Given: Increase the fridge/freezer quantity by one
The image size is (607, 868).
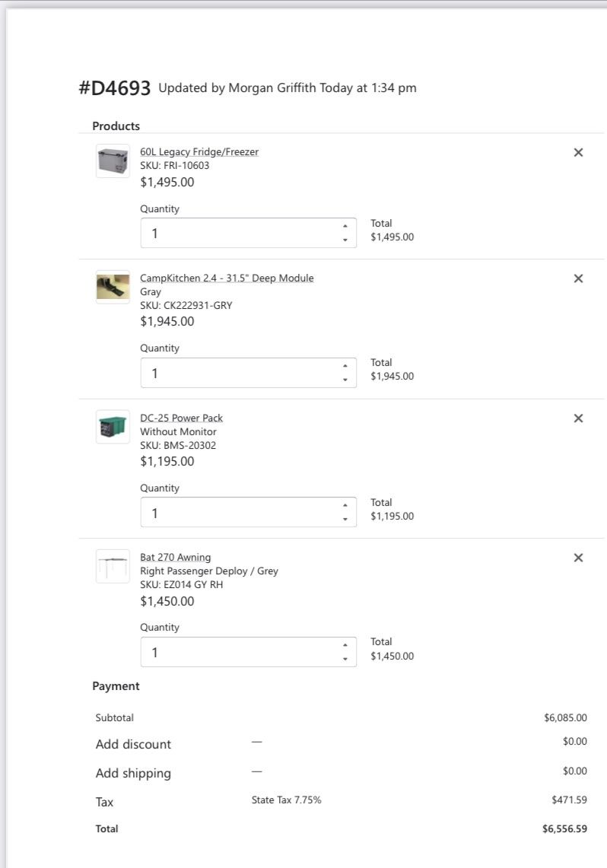Looking at the screenshot, I should tap(345, 226).
